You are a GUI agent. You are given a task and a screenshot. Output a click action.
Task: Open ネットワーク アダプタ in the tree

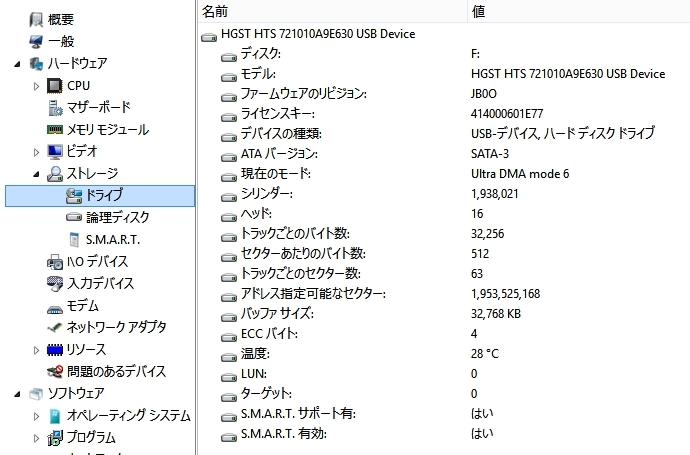pyautogui.click(x=117, y=327)
